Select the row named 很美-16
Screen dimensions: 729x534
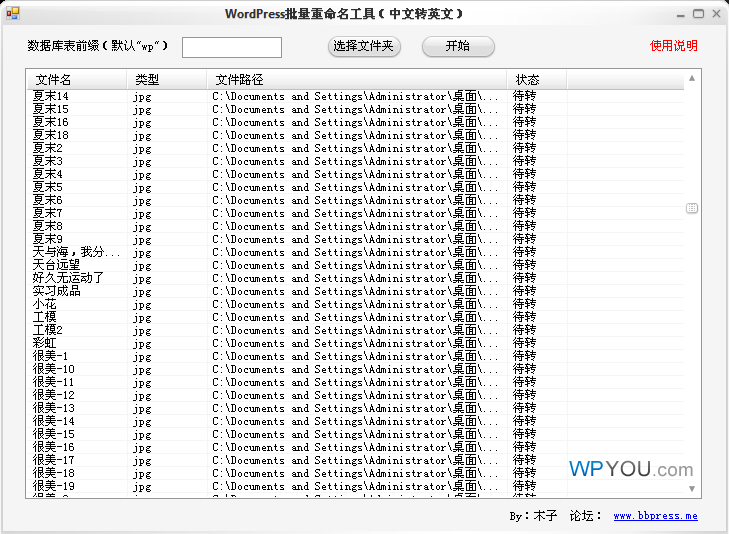coord(355,448)
